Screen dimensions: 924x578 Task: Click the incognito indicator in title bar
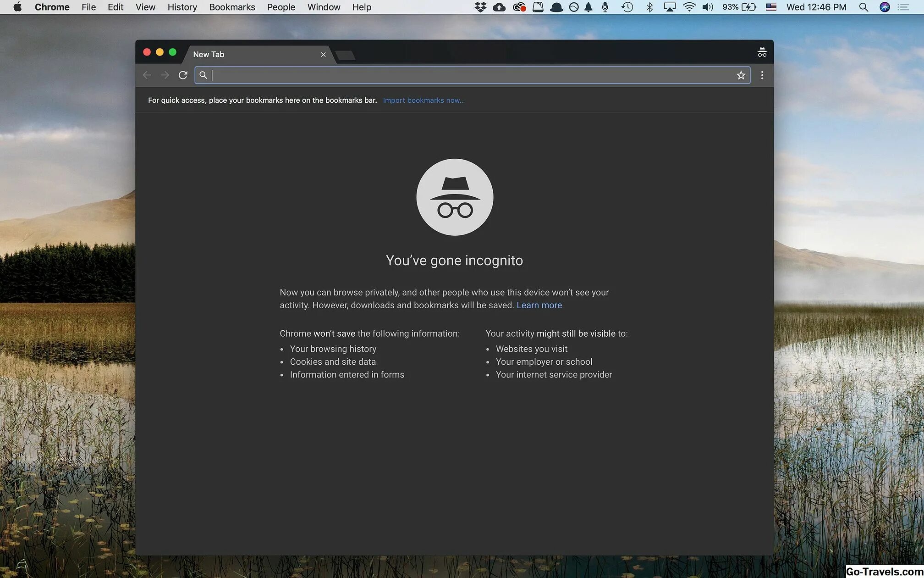coord(762,53)
